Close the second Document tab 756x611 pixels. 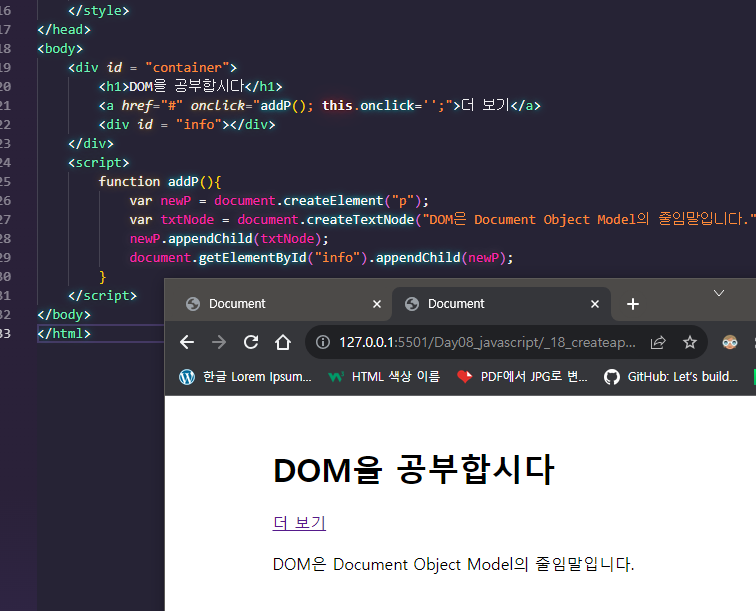tap(595, 304)
